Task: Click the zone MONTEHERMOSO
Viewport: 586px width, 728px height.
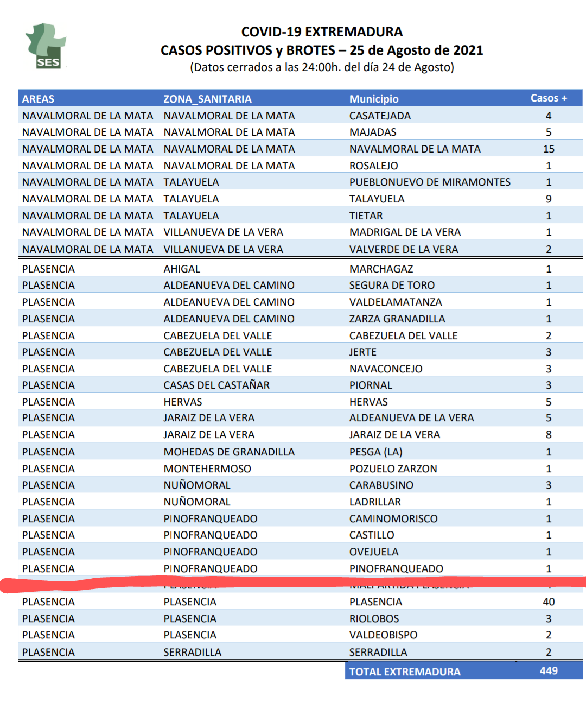Action: tap(207, 469)
